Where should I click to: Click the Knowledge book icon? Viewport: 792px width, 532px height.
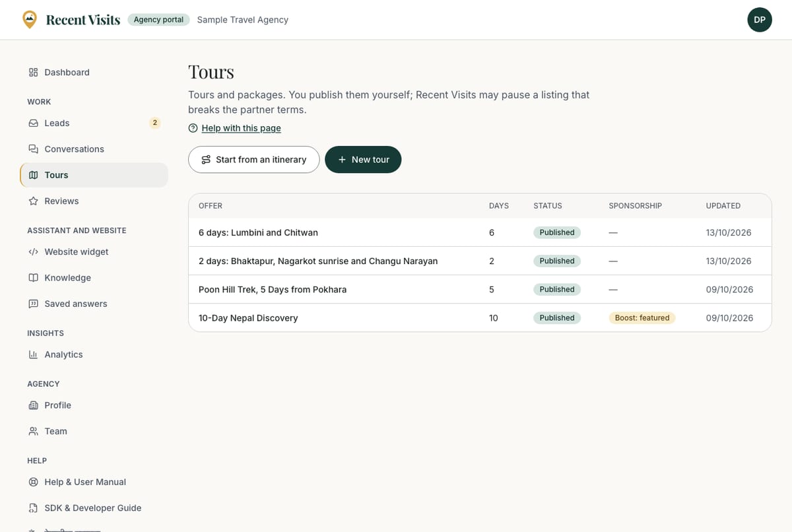click(x=33, y=278)
